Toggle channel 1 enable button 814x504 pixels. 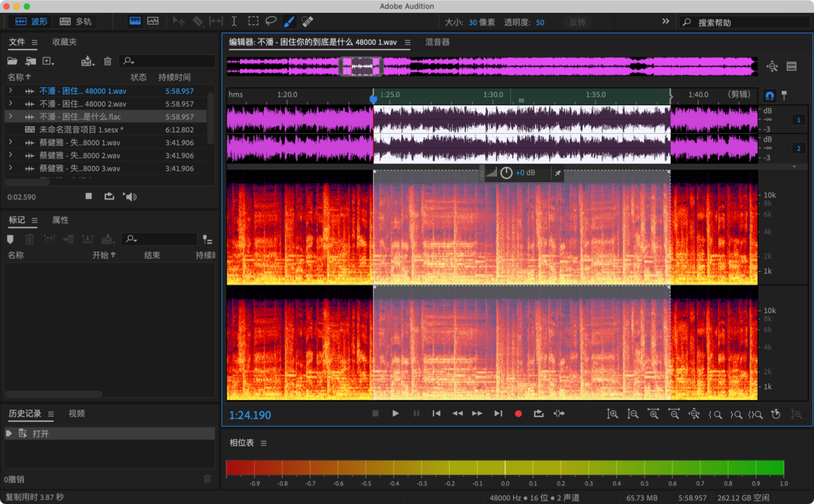coord(798,120)
